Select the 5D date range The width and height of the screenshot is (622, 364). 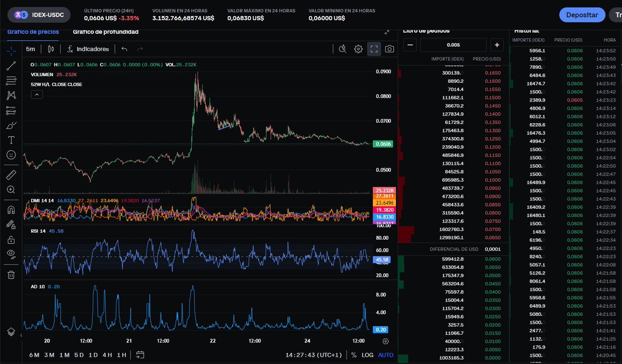click(79, 355)
